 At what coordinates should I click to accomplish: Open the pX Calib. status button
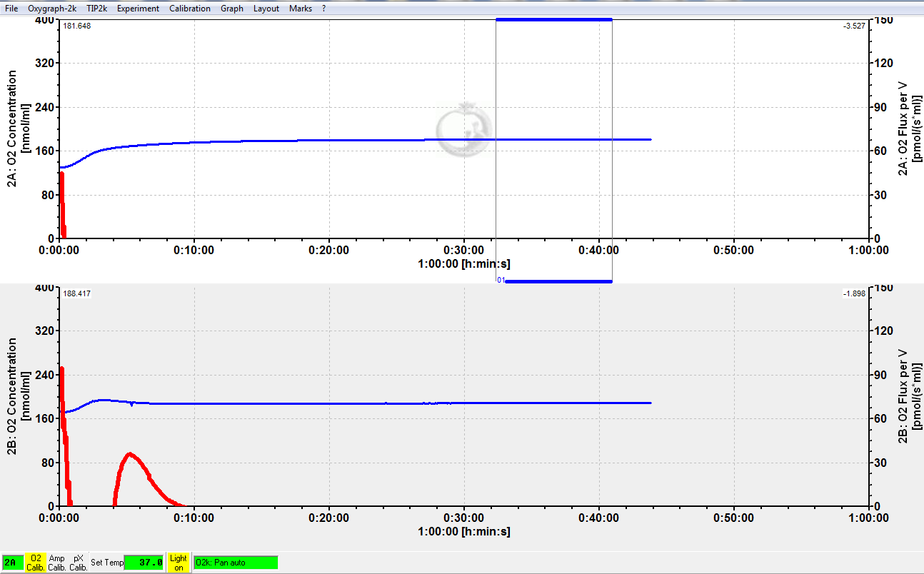coord(79,563)
